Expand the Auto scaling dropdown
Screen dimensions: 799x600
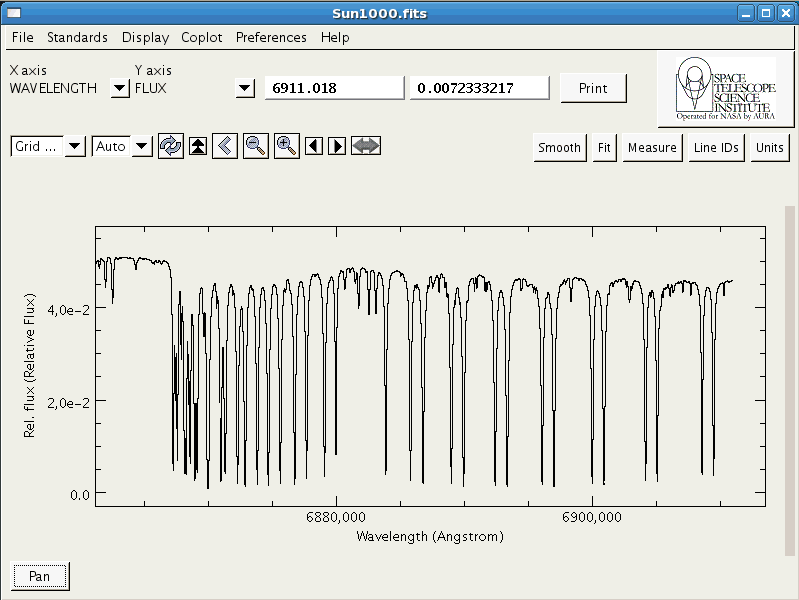tap(142, 147)
